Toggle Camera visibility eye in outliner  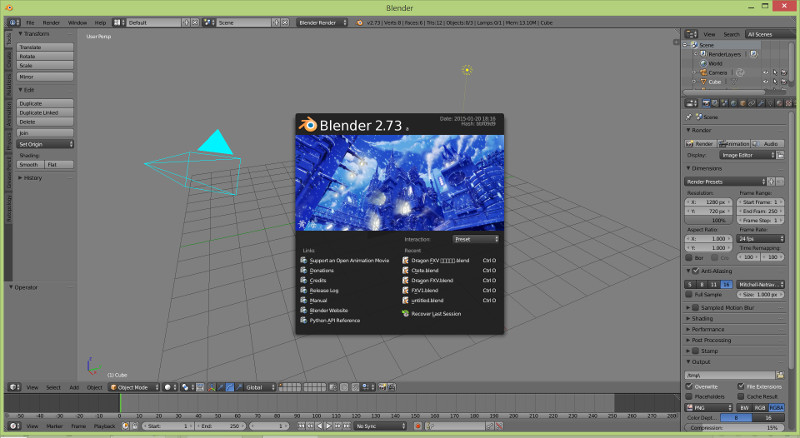pos(765,72)
